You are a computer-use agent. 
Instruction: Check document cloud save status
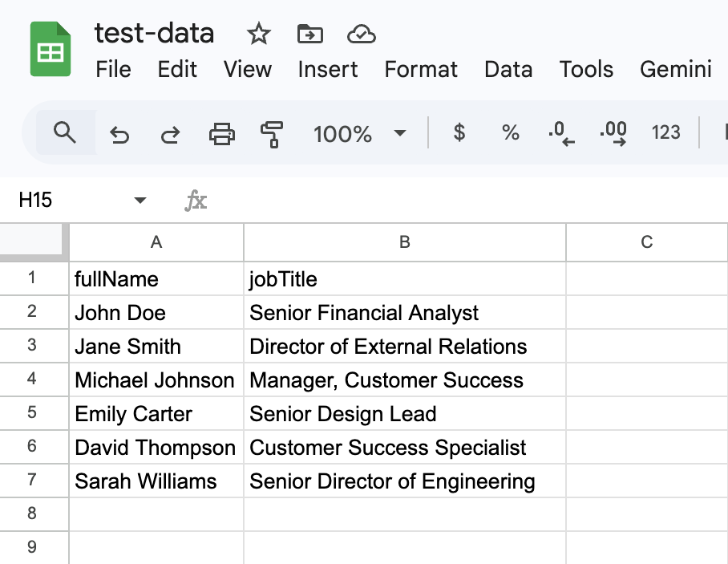point(361,34)
